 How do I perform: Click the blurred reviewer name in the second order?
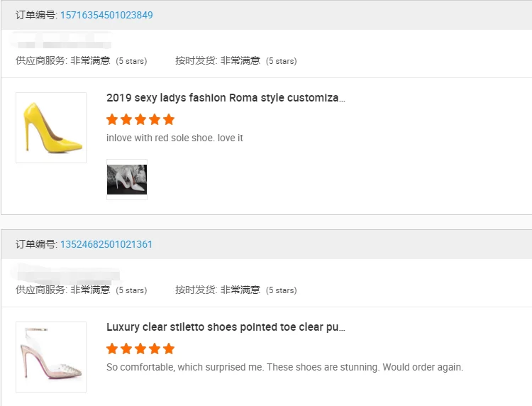(67, 274)
